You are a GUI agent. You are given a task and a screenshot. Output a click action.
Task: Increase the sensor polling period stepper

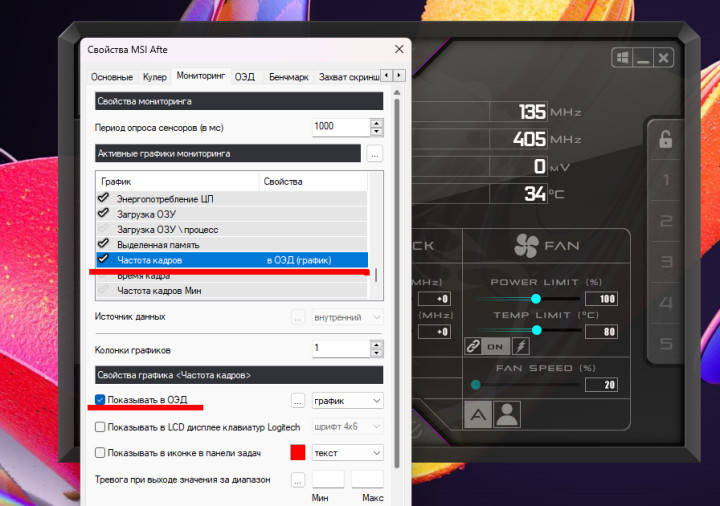click(x=376, y=122)
